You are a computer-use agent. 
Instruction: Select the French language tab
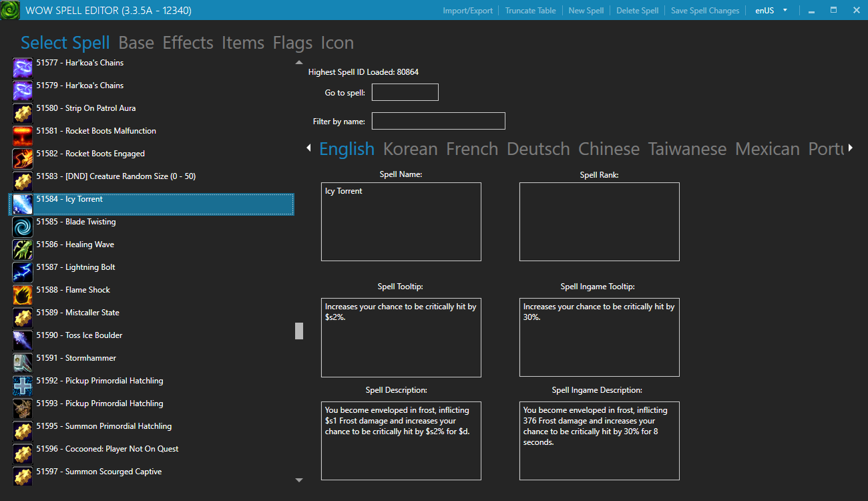(x=472, y=149)
